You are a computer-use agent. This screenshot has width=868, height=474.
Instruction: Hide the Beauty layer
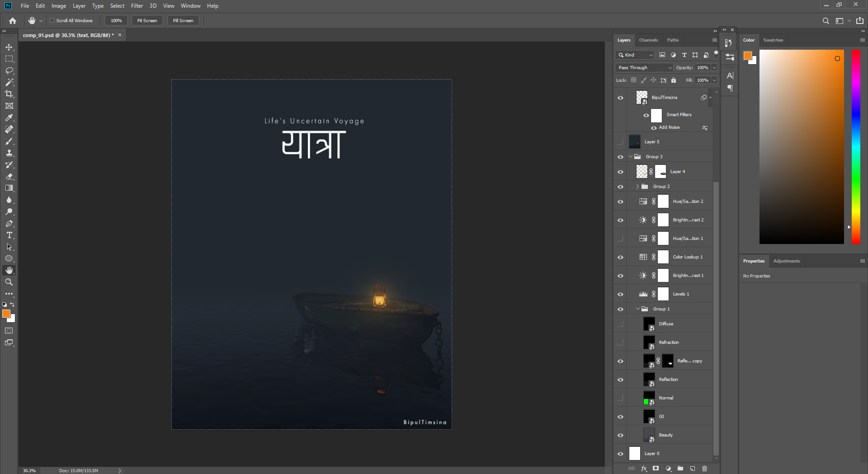tap(620, 435)
